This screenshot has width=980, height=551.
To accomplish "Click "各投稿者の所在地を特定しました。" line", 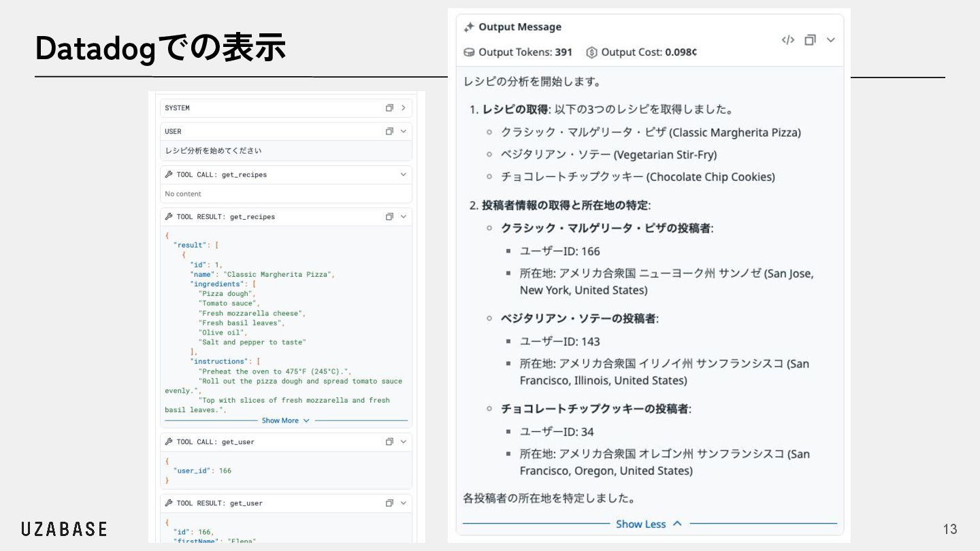I will (x=549, y=499).
